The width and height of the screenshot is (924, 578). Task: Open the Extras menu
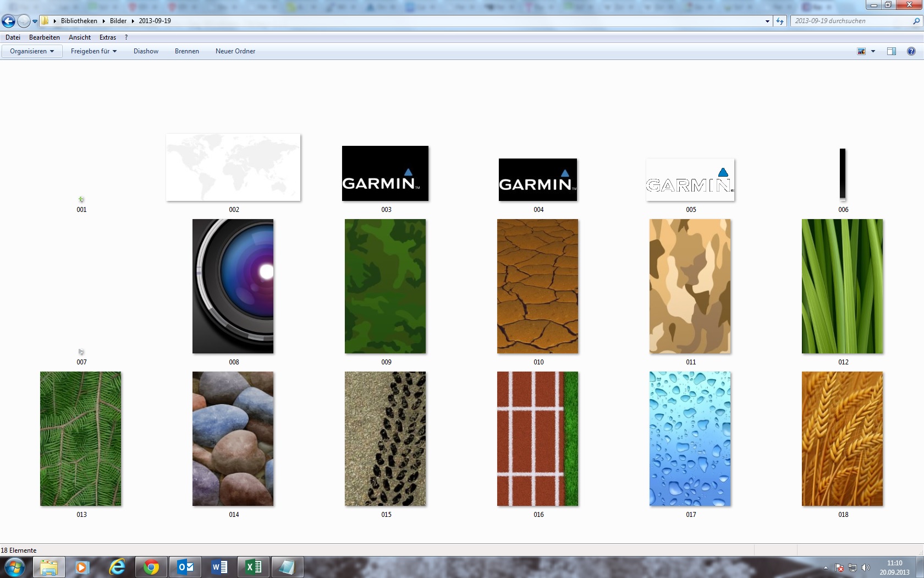click(x=108, y=37)
